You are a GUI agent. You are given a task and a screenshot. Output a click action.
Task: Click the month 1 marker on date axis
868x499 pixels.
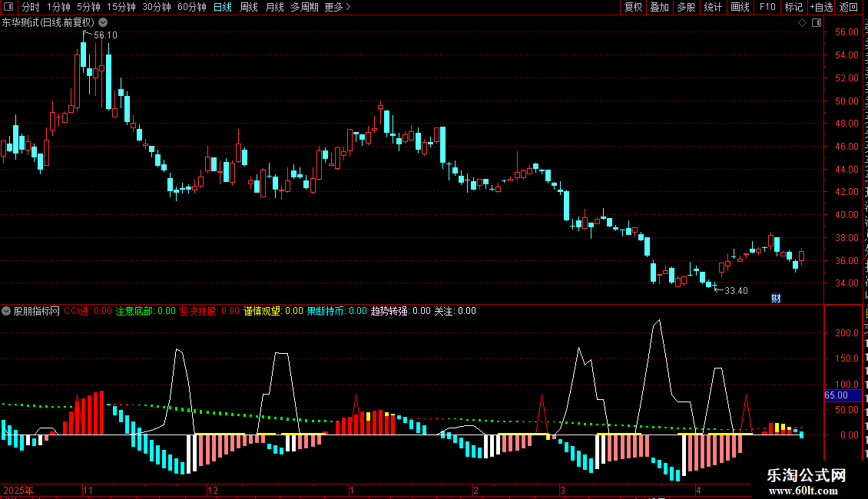click(x=352, y=490)
